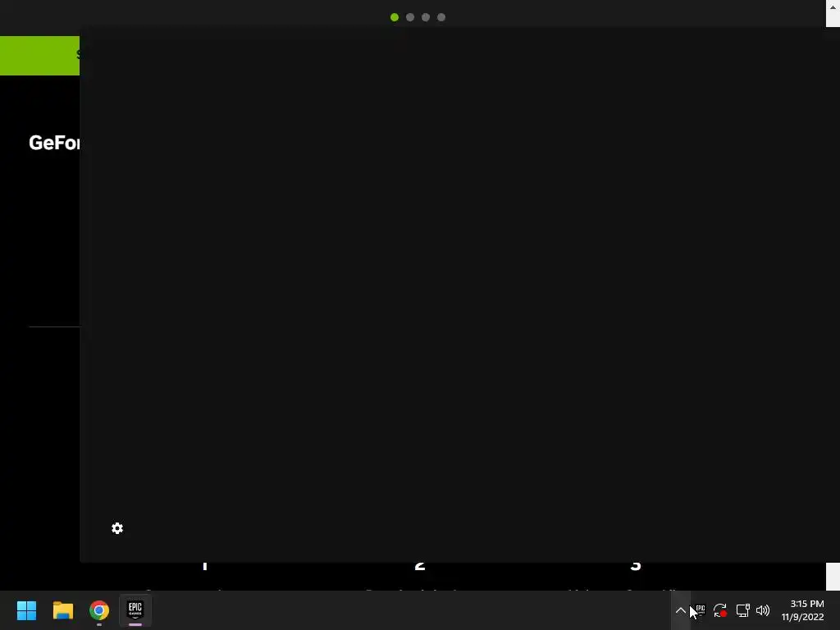Click the green button at the top left
Viewport: 840px width, 630px height.
point(39,56)
